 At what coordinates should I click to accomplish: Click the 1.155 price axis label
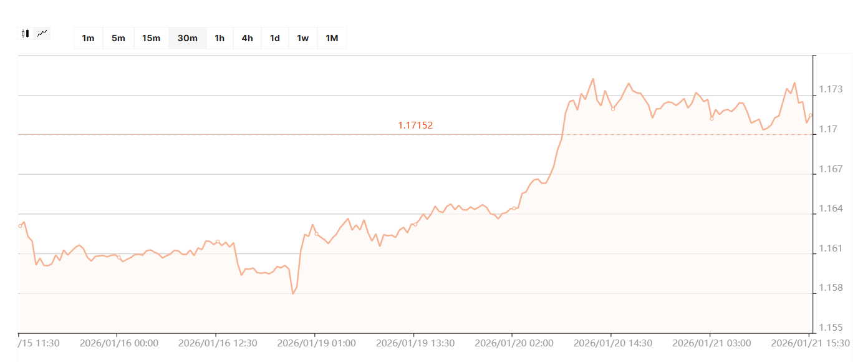click(832, 328)
